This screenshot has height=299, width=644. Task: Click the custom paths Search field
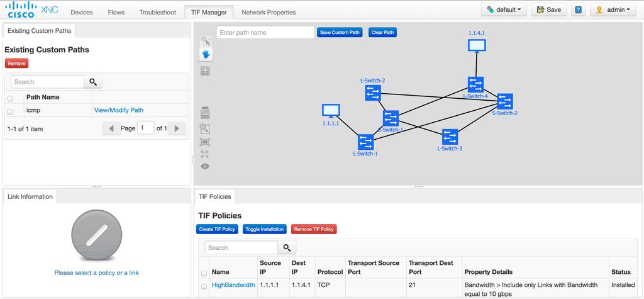tap(47, 82)
